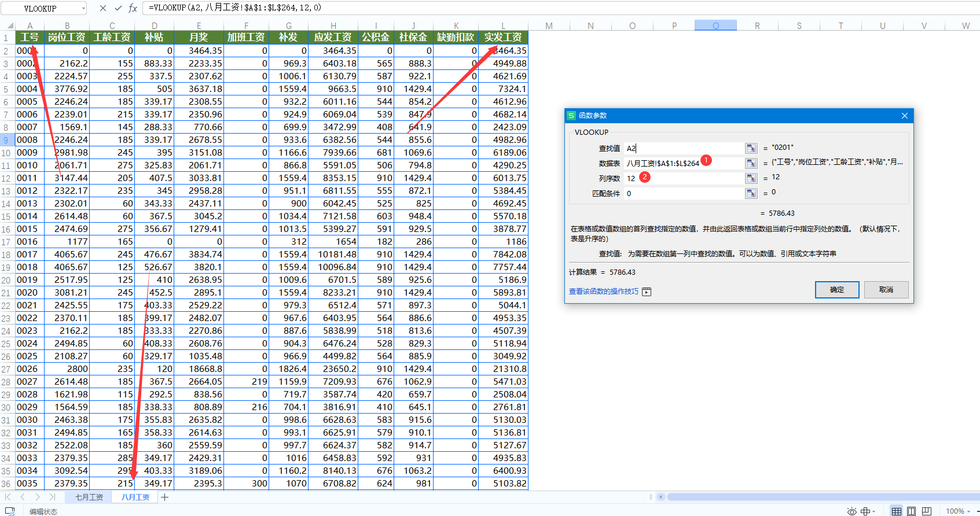Select cell with 工号 0008
980x516 pixels.
[x=30, y=140]
